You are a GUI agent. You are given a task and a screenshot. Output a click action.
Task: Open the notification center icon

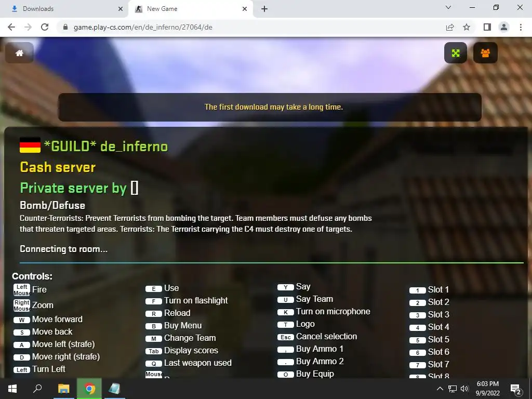point(516,389)
